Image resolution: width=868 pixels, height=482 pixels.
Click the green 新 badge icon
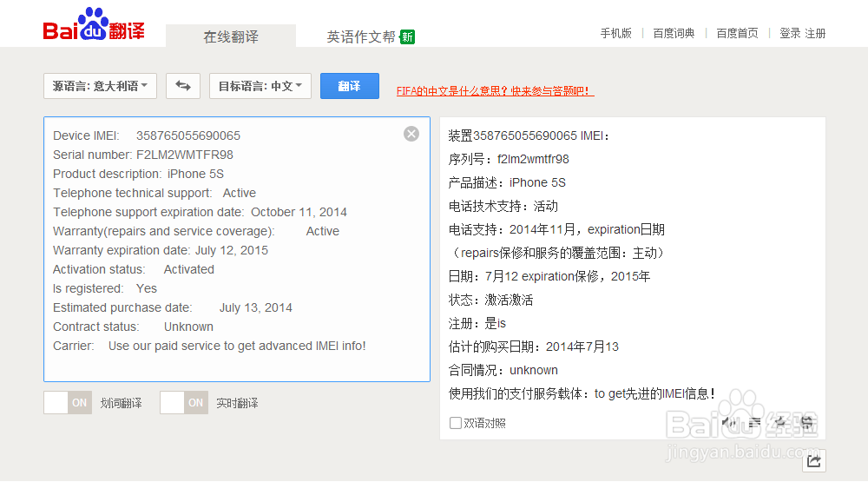[x=407, y=37]
